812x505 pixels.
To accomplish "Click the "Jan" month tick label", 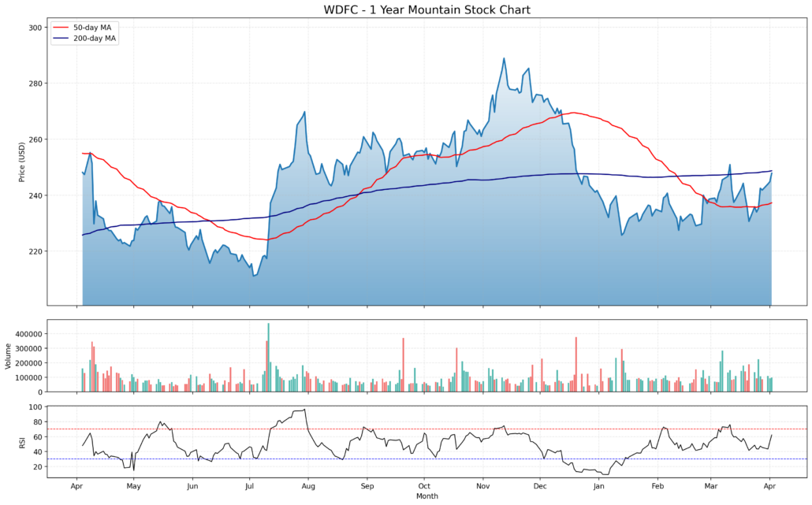I will (598, 486).
